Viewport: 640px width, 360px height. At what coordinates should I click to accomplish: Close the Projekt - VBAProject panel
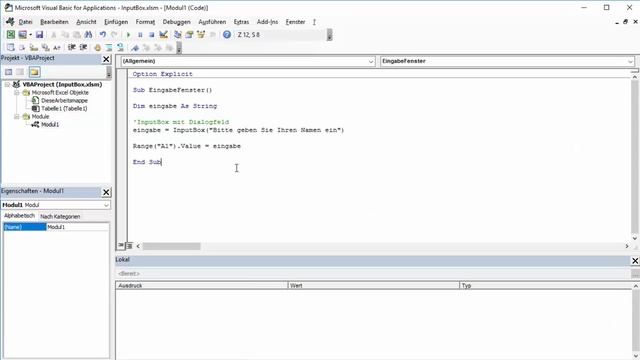coord(106,59)
